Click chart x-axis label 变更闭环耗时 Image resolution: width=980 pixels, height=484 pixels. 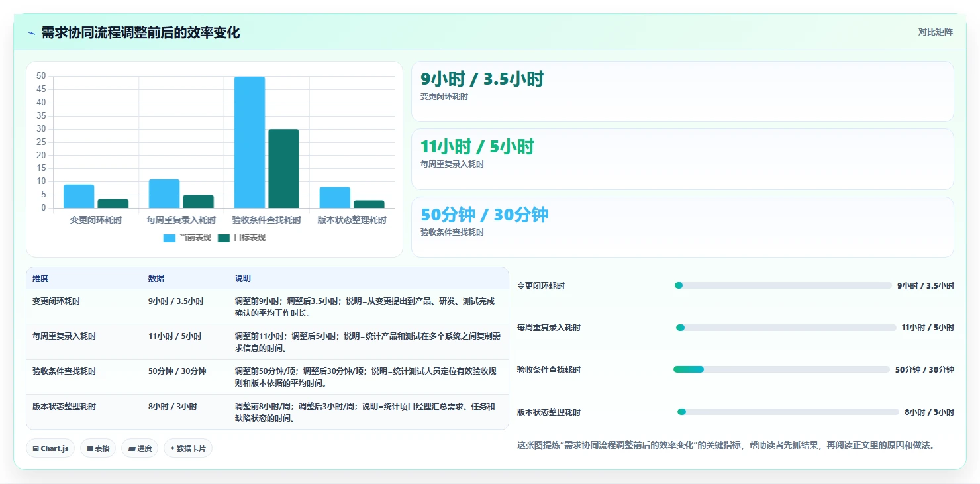point(96,220)
